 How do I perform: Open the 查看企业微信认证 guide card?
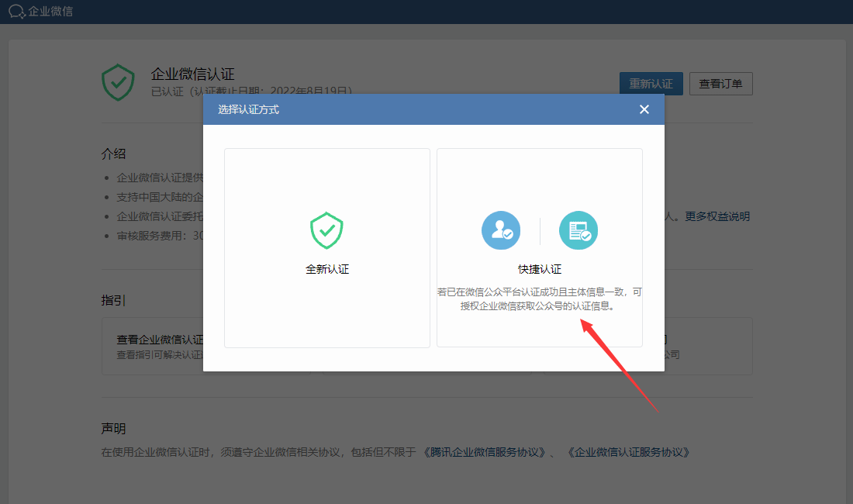coord(152,347)
